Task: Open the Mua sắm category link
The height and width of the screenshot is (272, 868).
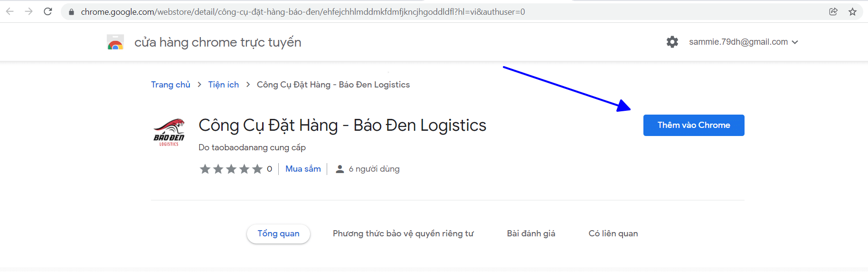Action: coord(303,169)
